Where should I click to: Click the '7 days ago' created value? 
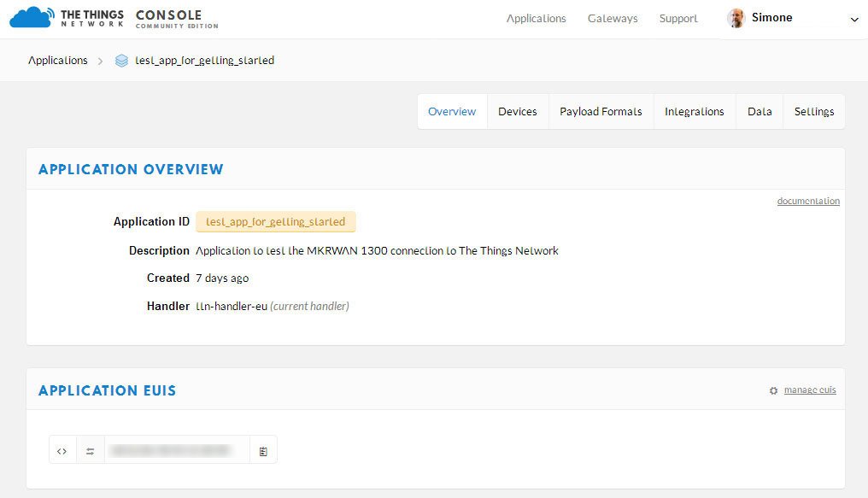click(222, 278)
